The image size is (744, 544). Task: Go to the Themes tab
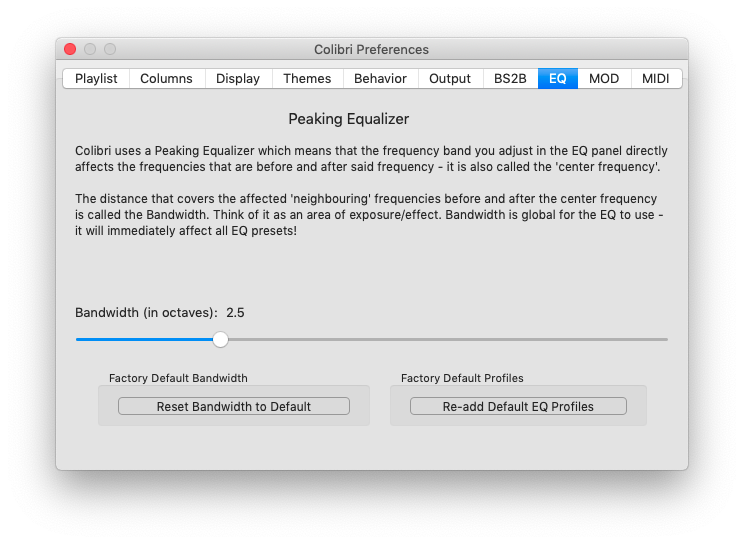307,78
